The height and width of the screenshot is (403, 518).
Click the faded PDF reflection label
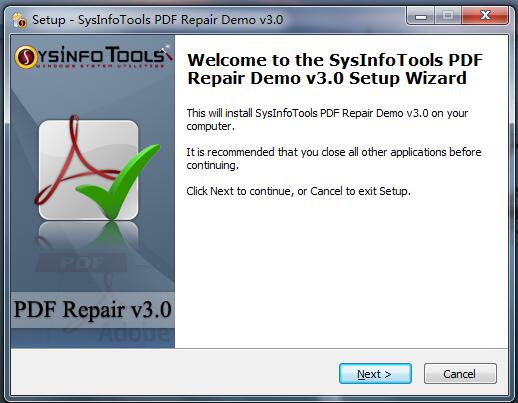pos(82,263)
